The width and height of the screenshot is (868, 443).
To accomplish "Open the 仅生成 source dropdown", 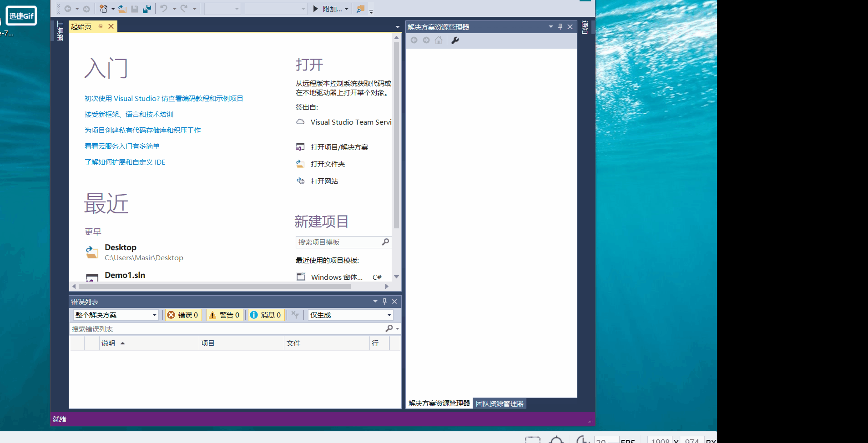I will click(x=350, y=315).
